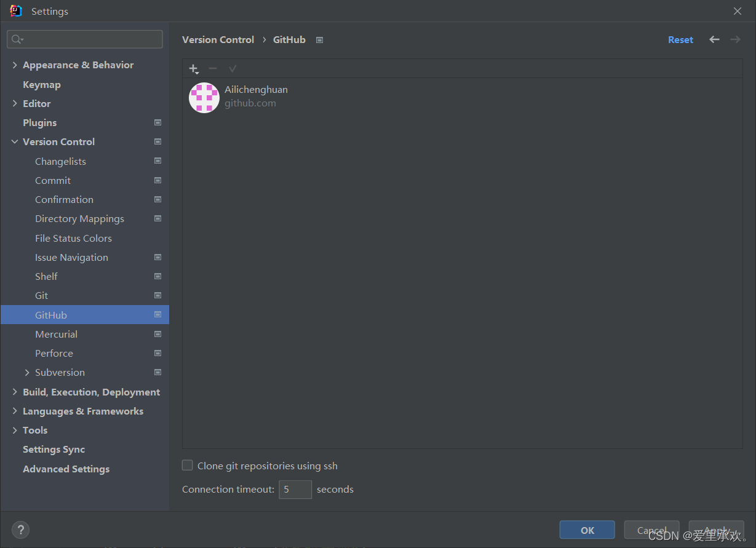Click Version Control in the breadcrumb
The image size is (756, 548).
pos(218,39)
